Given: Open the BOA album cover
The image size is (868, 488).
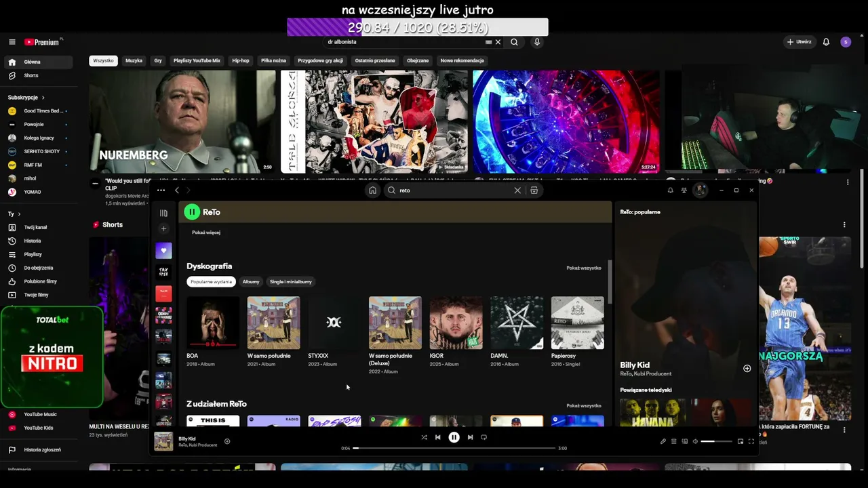Looking at the screenshot, I should click(x=213, y=323).
